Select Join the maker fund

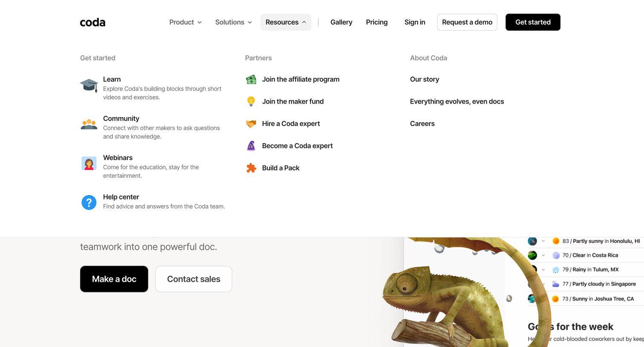click(293, 101)
